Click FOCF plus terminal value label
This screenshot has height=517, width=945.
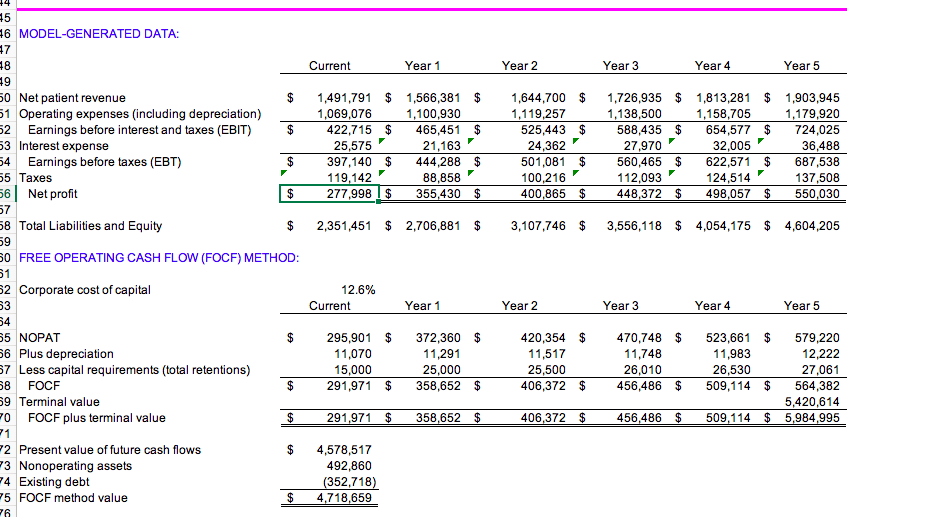click(96, 418)
